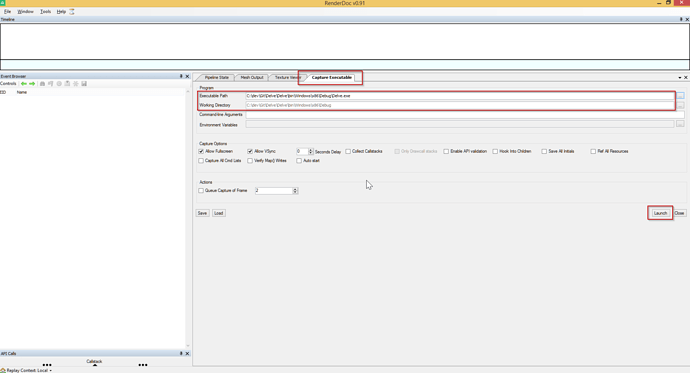This screenshot has height=373, width=690.
Task: Open the Tools menu
Action: coord(45,11)
